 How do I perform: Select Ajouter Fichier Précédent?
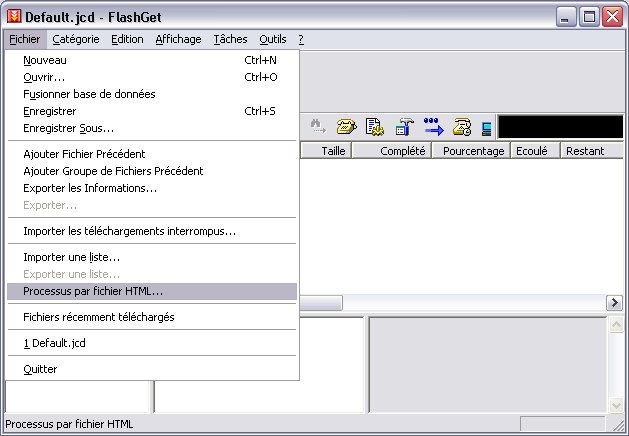[152, 154]
